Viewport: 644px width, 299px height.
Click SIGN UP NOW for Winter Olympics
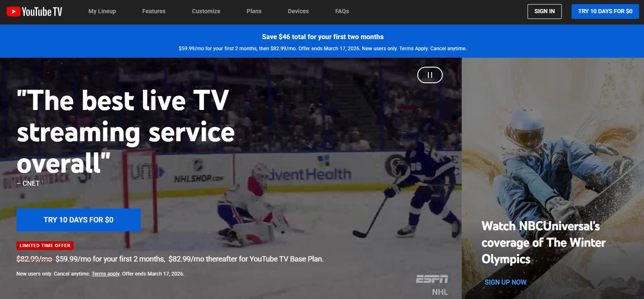[505, 282]
